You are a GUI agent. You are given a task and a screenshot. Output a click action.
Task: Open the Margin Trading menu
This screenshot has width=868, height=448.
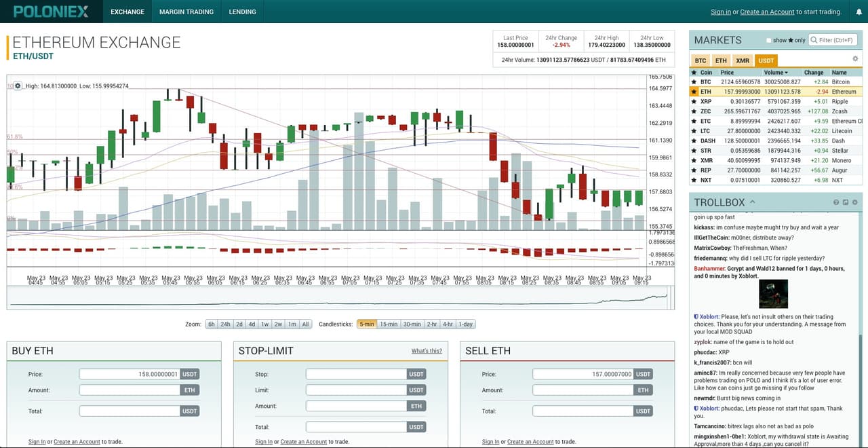186,12
